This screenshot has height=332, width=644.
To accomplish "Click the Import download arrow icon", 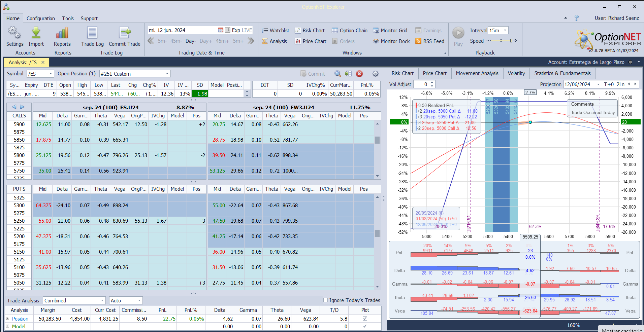I will (x=36, y=33).
